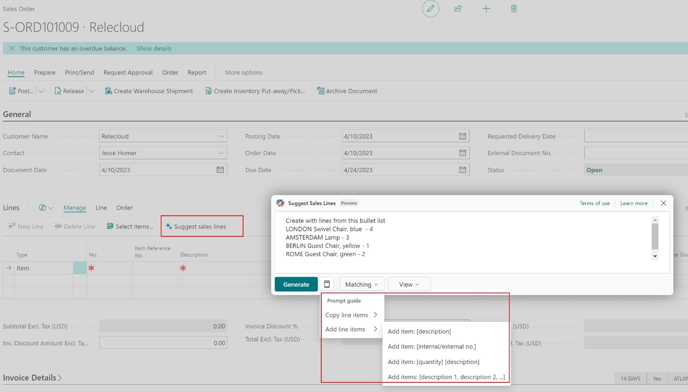Choose Add items: [description 1, description 2, ...]

(x=446, y=377)
